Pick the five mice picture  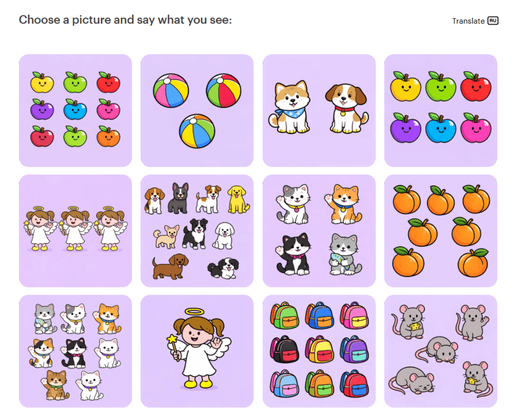tap(441, 351)
